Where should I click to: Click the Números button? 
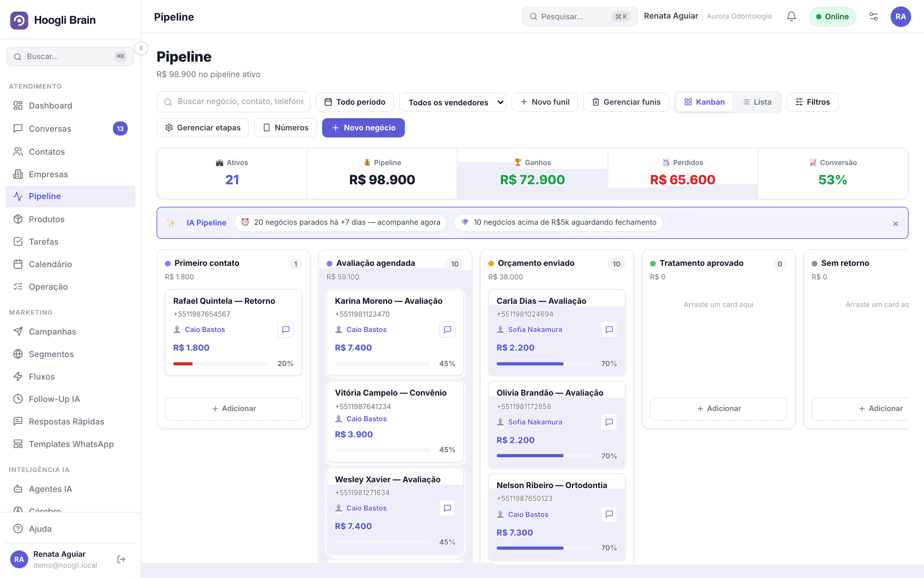pyautogui.click(x=285, y=128)
